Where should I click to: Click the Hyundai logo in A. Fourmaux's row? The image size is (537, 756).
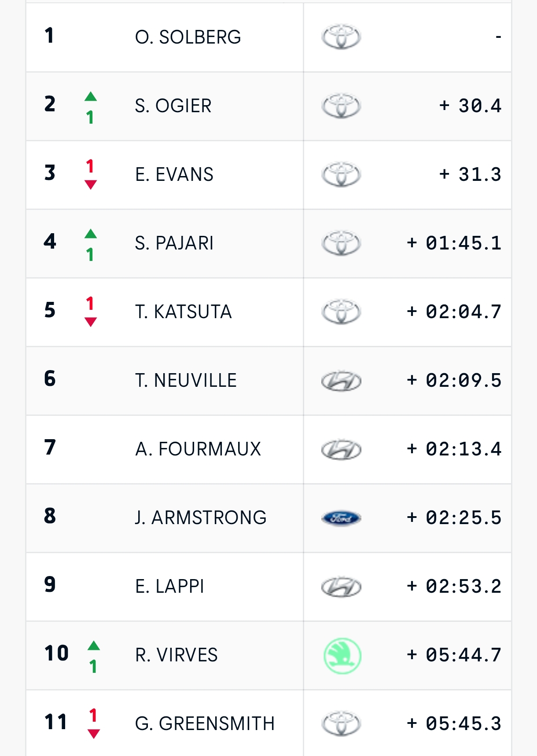click(341, 449)
